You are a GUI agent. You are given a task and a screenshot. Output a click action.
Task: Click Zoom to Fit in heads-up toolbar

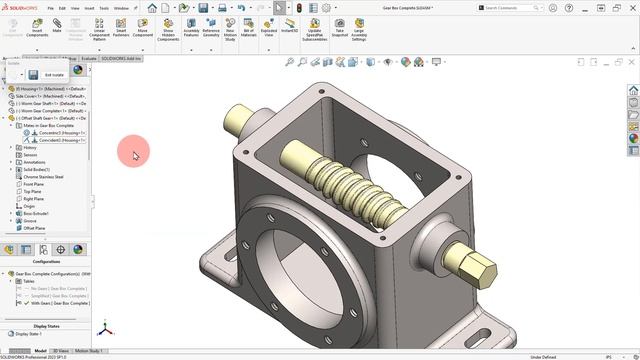click(289, 62)
